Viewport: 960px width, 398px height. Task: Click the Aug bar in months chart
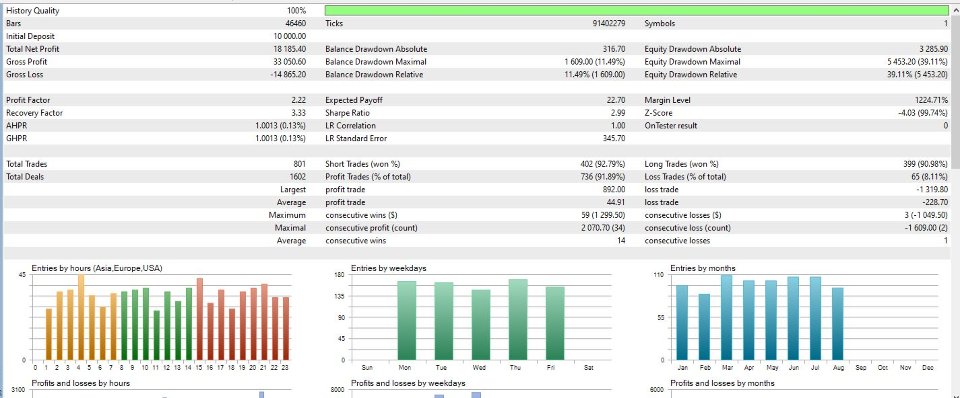tap(838, 324)
